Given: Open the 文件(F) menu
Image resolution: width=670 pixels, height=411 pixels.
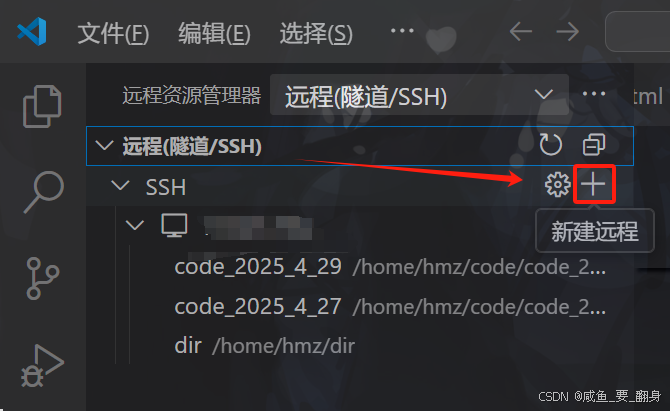Looking at the screenshot, I should pos(113,33).
